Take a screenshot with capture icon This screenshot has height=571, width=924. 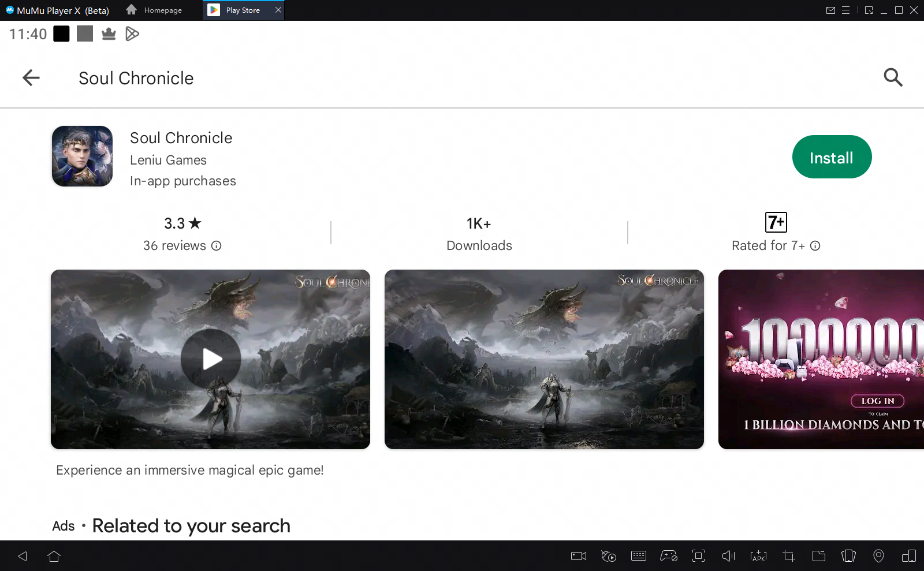tap(699, 556)
